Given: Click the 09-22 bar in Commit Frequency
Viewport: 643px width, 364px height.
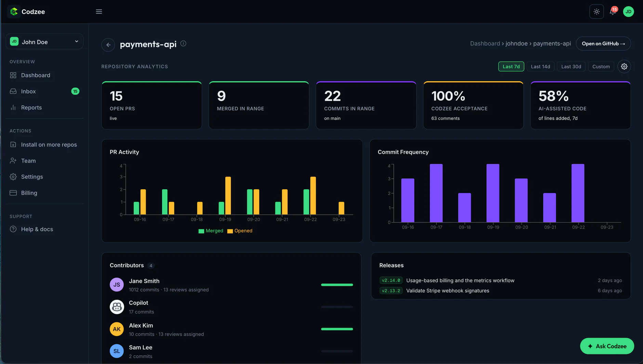Looking at the screenshot, I should (x=578, y=193).
